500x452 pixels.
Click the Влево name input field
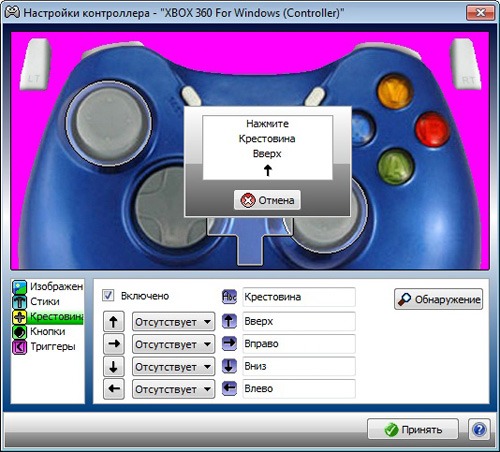pos(299,388)
